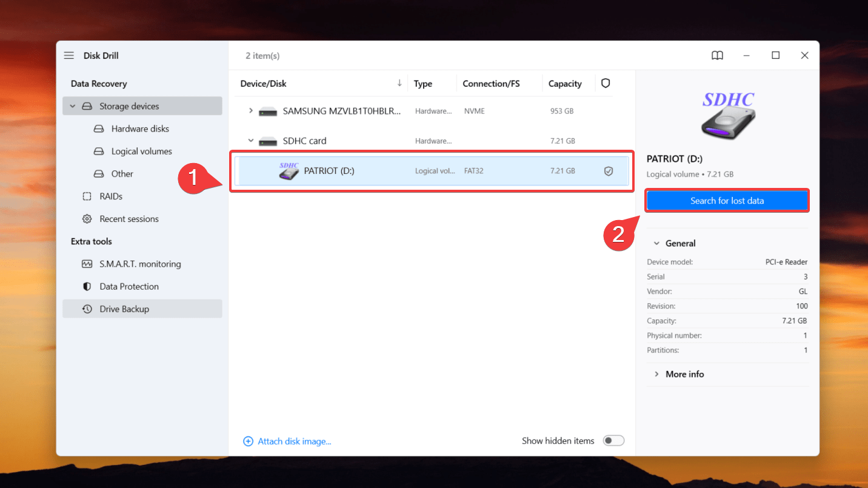The image size is (868, 488).
Task: Click the Drive Backup clock icon
Action: coord(87,309)
